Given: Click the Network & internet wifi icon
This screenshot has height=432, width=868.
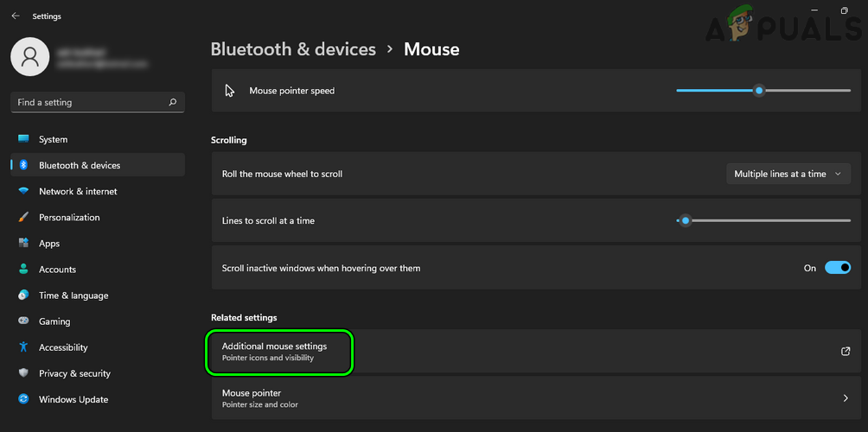Looking at the screenshot, I should click(x=23, y=191).
